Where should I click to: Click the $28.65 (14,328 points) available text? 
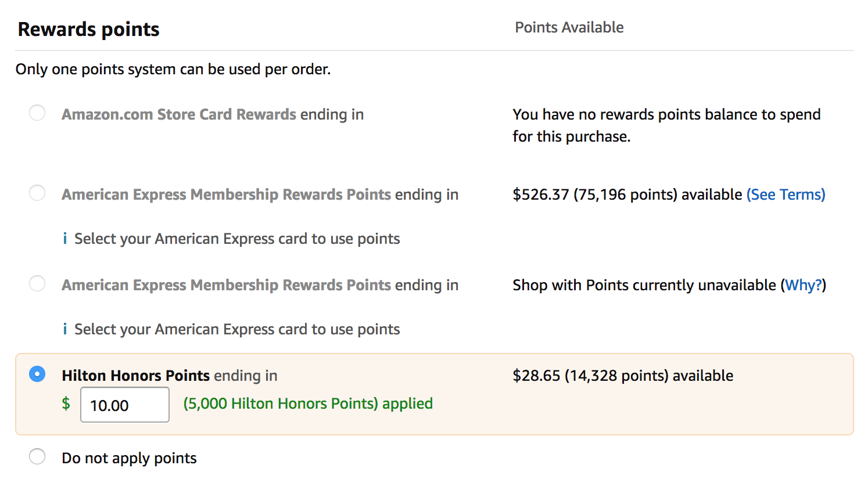pos(623,376)
